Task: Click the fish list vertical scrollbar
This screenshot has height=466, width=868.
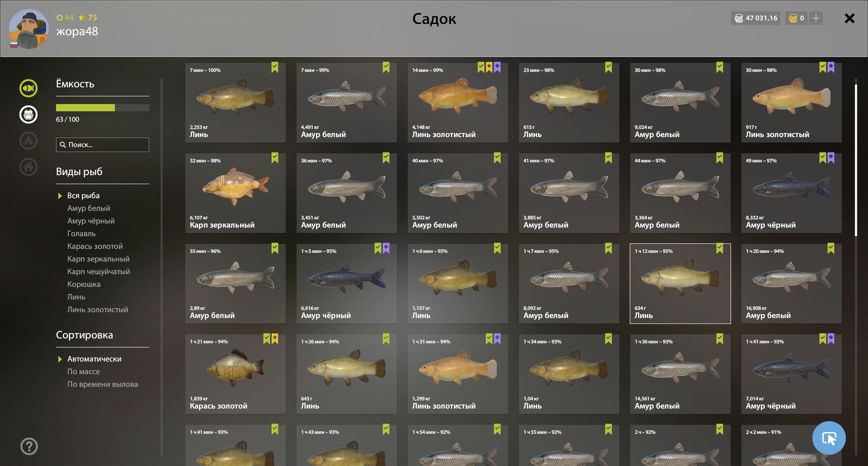Action: point(856,160)
